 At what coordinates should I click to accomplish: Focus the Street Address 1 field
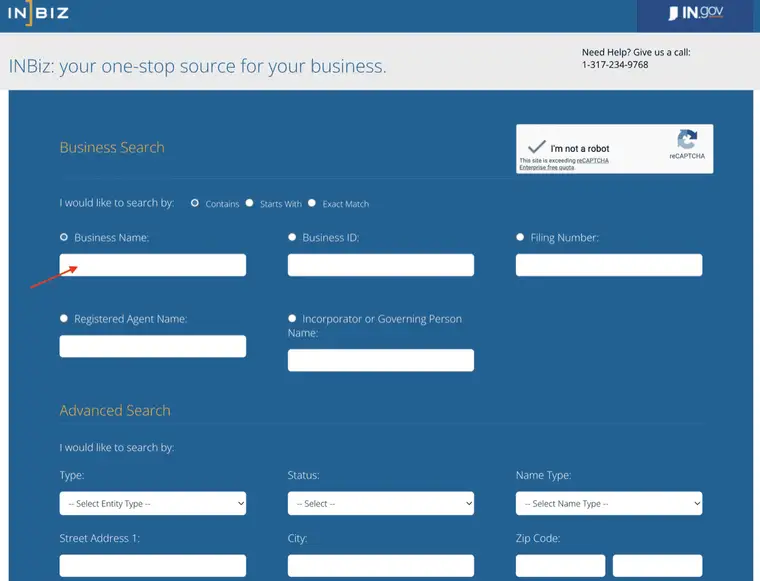coord(153,566)
